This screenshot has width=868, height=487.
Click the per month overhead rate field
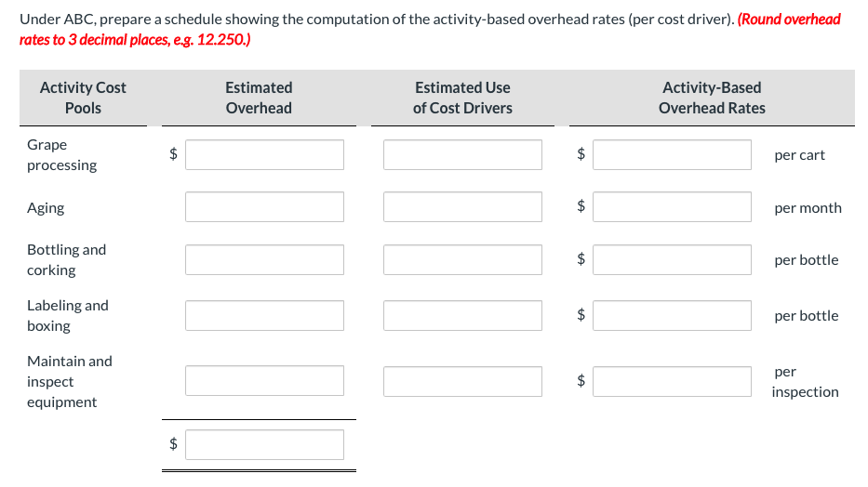click(672, 207)
